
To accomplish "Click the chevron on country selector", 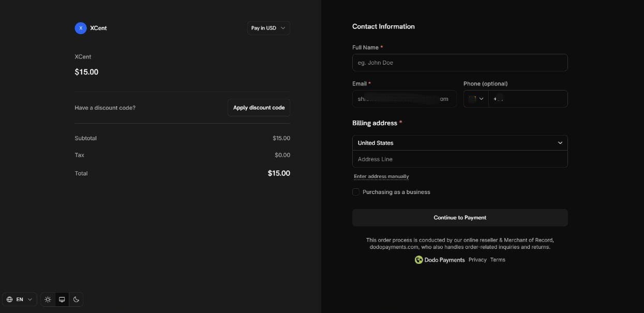I will [560, 142].
